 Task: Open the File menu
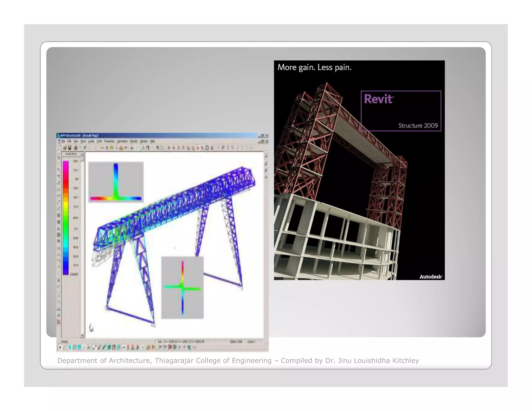click(64, 141)
